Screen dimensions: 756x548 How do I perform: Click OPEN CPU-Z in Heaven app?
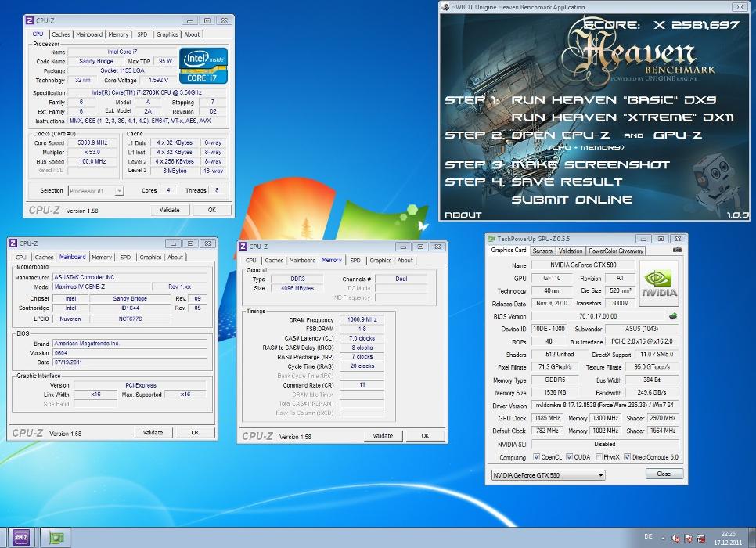click(x=560, y=135)
